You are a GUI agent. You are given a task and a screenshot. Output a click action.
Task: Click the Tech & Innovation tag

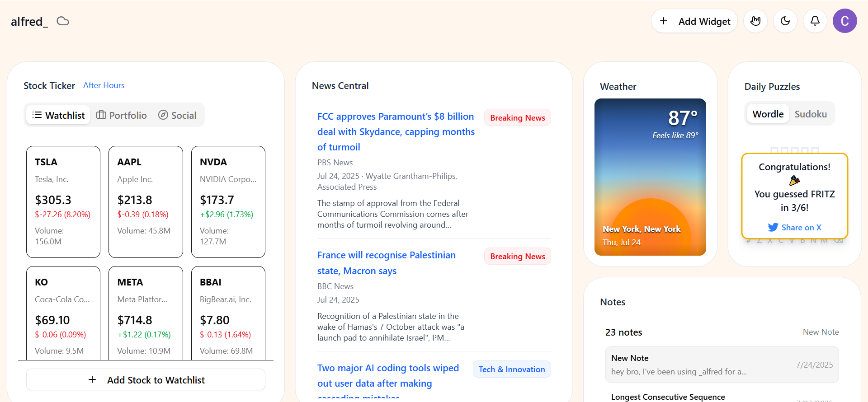click(512, 369)
